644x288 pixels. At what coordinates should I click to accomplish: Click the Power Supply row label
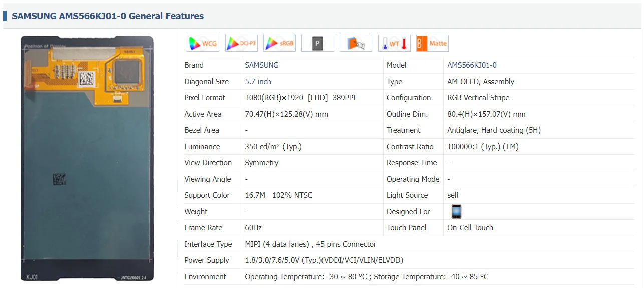coord(207,260)
